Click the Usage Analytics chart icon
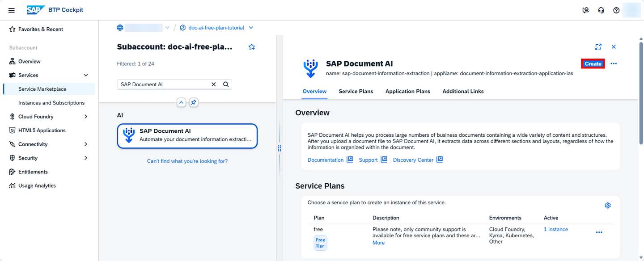 pyautogui.click(x=13, y=185)
